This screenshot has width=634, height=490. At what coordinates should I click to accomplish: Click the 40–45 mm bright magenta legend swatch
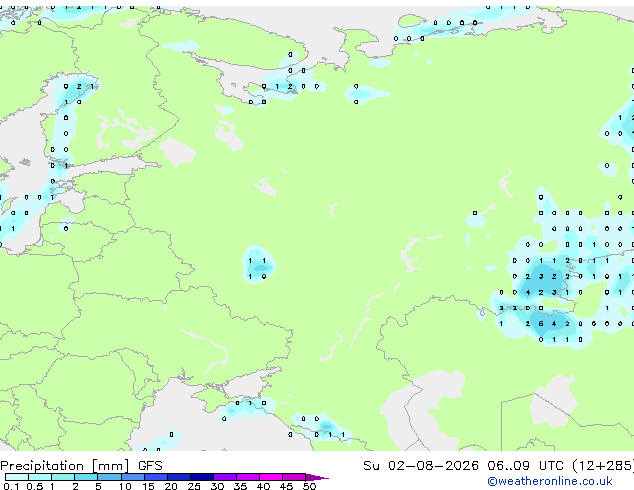(x=271, y=477)
